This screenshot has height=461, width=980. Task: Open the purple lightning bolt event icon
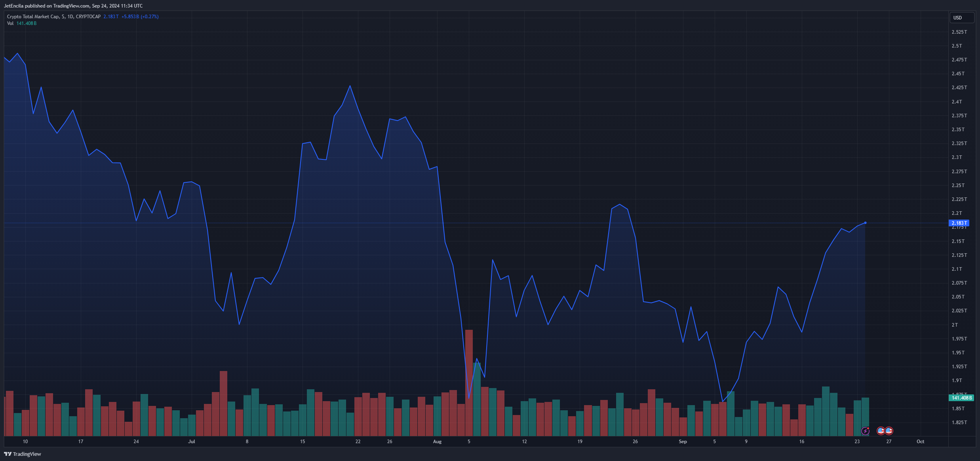(866, 431)
